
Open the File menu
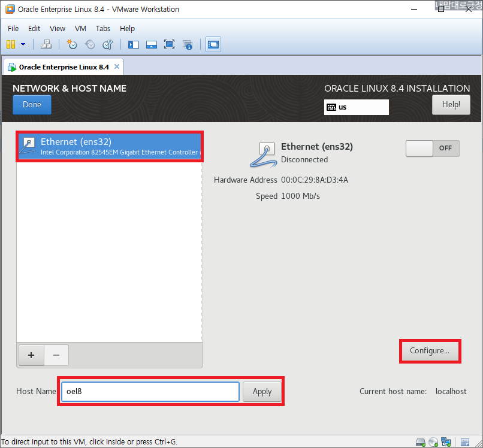(13, 28)
